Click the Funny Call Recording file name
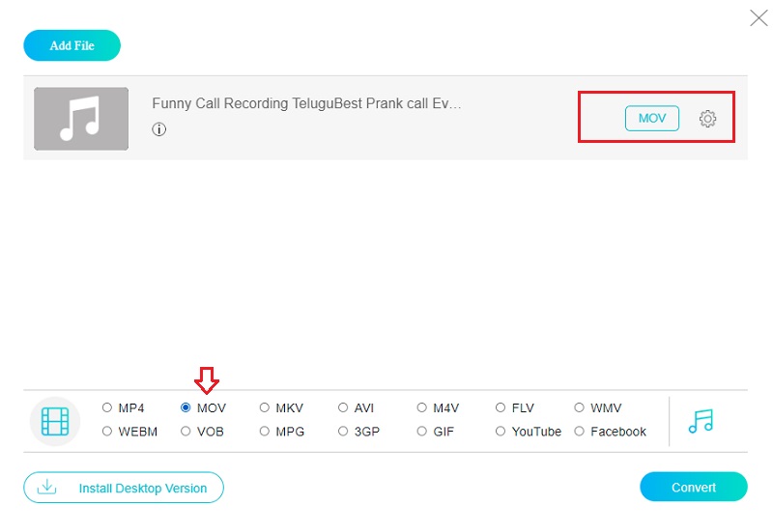This screenshot has width=773, height=532. click(x=306, y=104)
